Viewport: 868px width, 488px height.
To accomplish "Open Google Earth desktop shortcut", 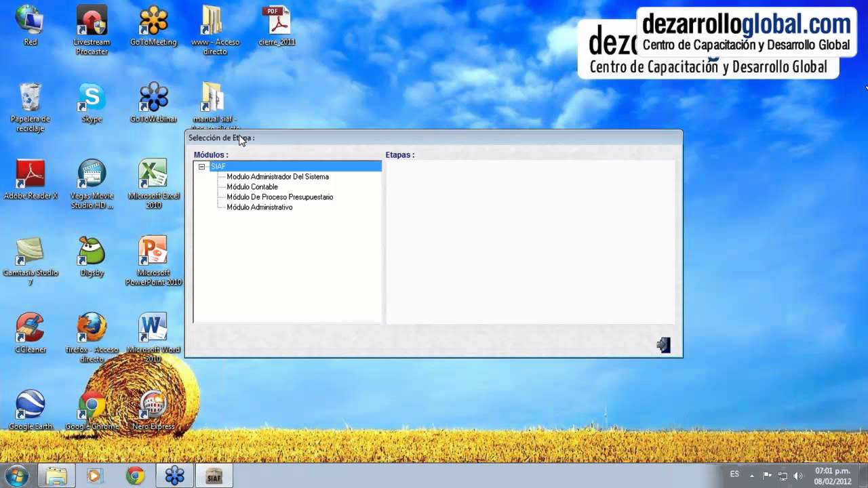I will click(30, 410).
